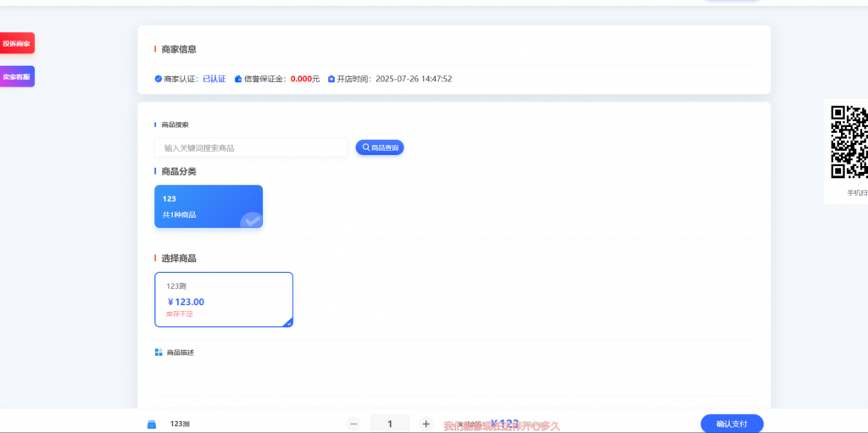Screen dimensions: 868x433
Task: Click the 已认证 verification status link
Action: point(214,79)
